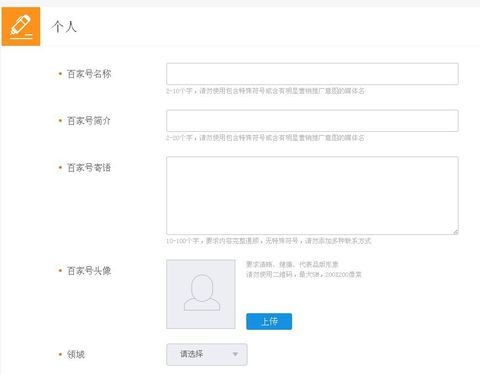The height and width of the screenshot is (375, 480).
Task: Select the 个人 heading text
Action: pos(64,27)
